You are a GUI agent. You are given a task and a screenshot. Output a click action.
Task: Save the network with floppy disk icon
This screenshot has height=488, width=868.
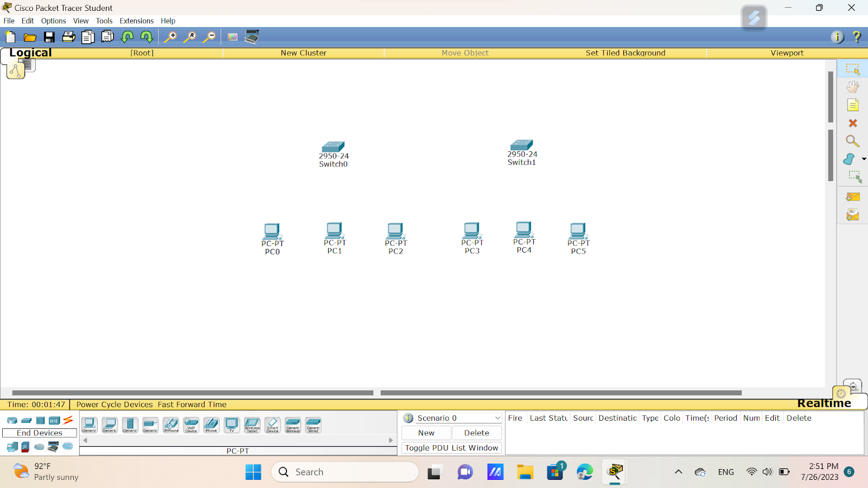tap(49, 37)
